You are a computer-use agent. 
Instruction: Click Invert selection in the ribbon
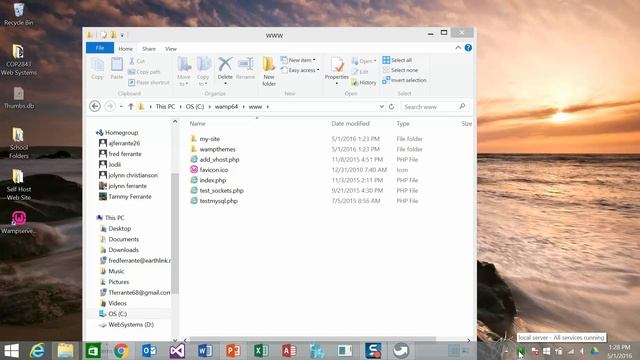[404, 80]
